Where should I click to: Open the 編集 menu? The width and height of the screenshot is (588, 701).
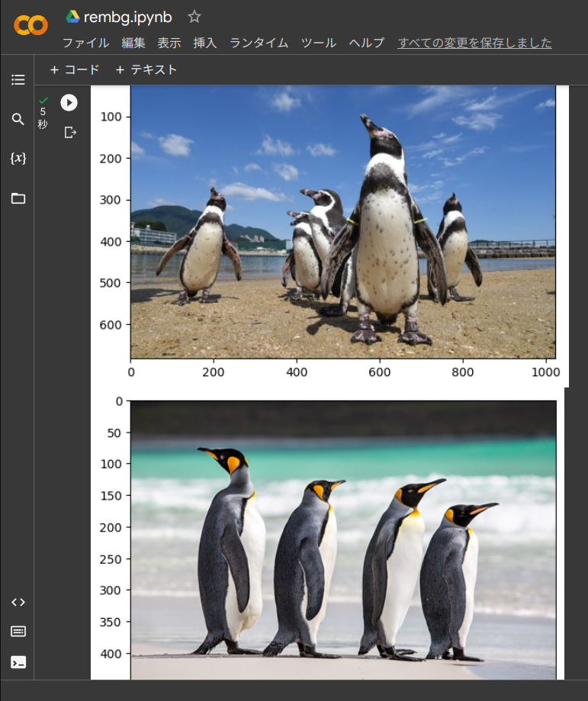click(x=133, y=43)
